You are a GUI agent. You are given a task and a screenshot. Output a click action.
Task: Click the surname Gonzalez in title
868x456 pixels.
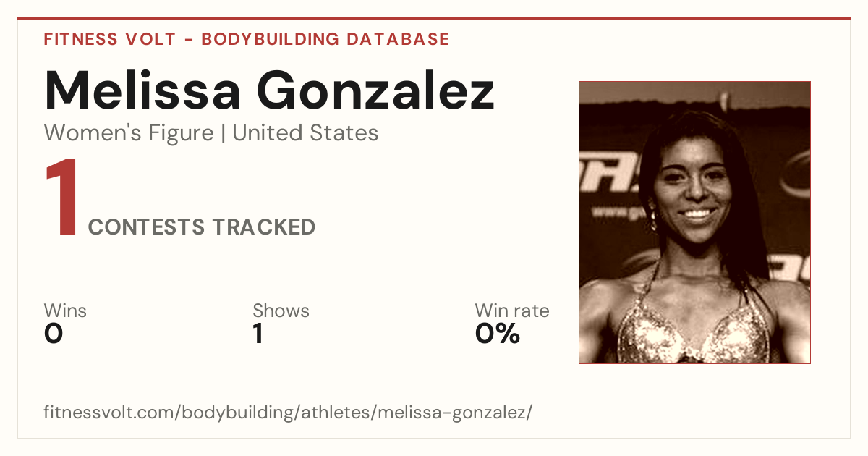[x=376, y=90]
